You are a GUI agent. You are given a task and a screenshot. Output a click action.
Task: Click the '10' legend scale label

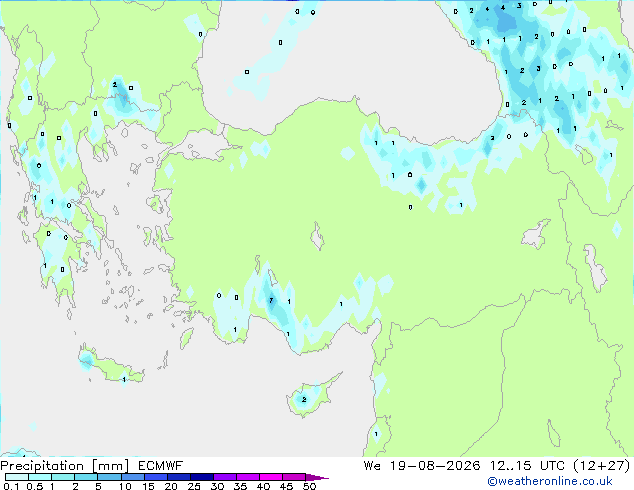tap(125, 486)
